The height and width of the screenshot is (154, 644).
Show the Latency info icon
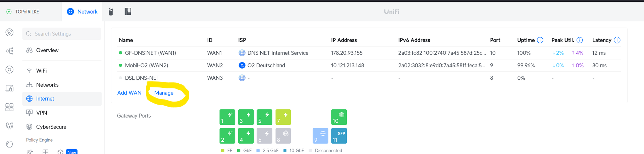[617, 40]
